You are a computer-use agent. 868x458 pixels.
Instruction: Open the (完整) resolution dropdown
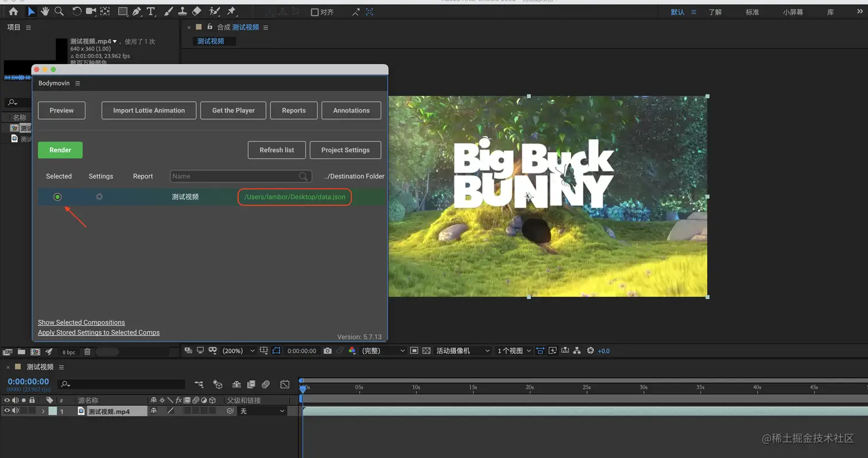pyautogui.click(x=382, y=351)
